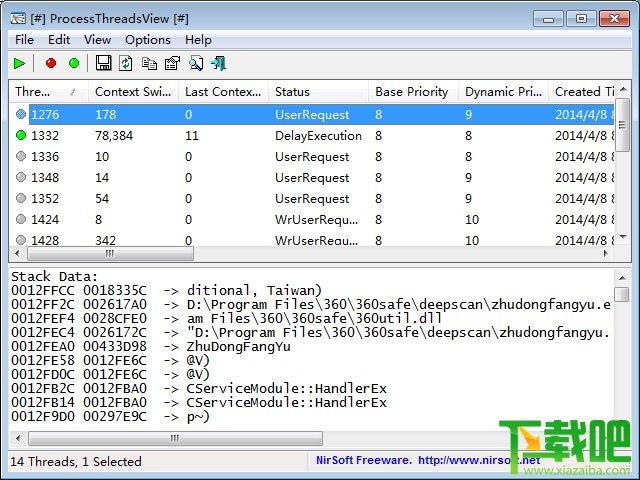
Task: Click the minimize window button
Action: point(549,19)
